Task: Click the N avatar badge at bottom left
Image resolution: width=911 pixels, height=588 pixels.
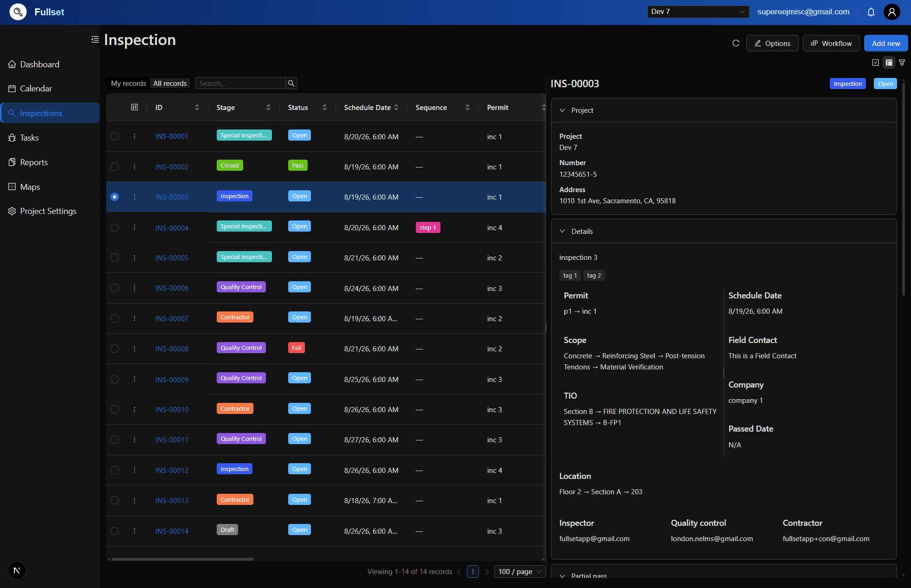Action: 17,570
